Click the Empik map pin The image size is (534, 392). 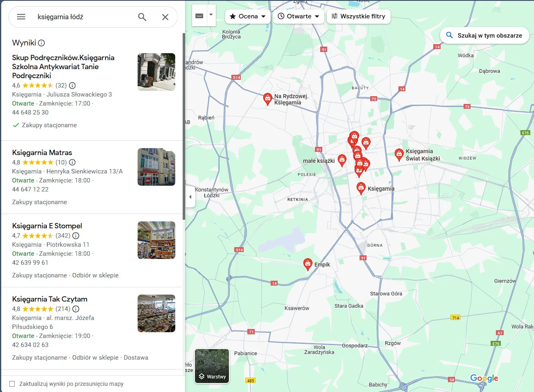pos(308,264)
